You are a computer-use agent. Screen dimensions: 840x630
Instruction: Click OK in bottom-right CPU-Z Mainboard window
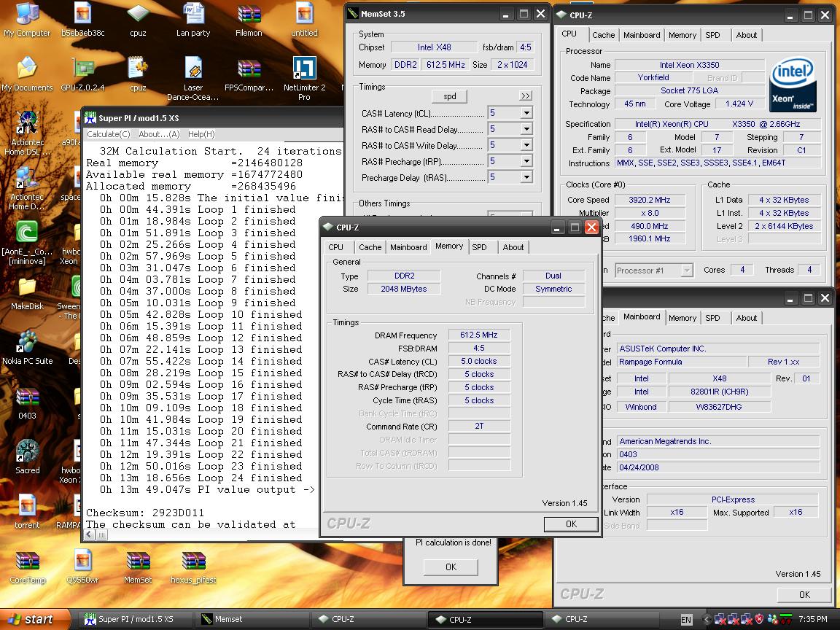coord(805,595)
